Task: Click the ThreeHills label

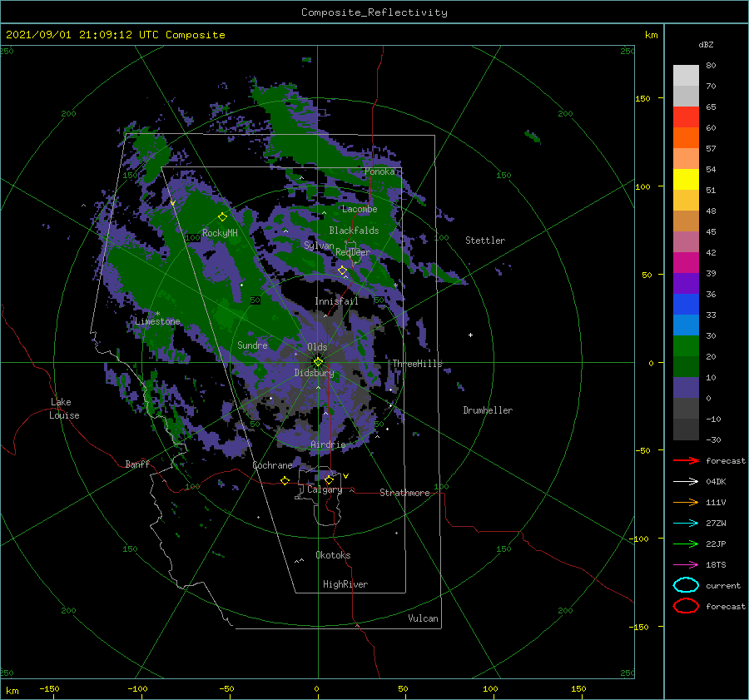Action: coord(417,364)
